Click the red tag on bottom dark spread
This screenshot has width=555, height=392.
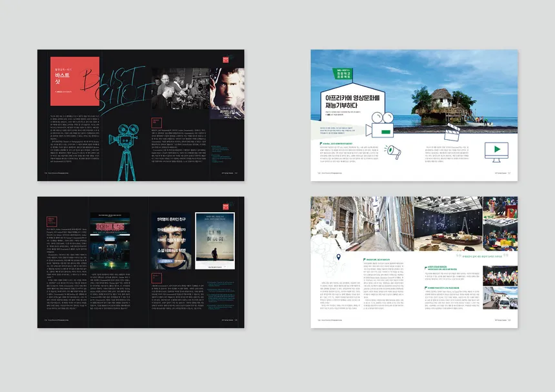[x=226, y=206]
